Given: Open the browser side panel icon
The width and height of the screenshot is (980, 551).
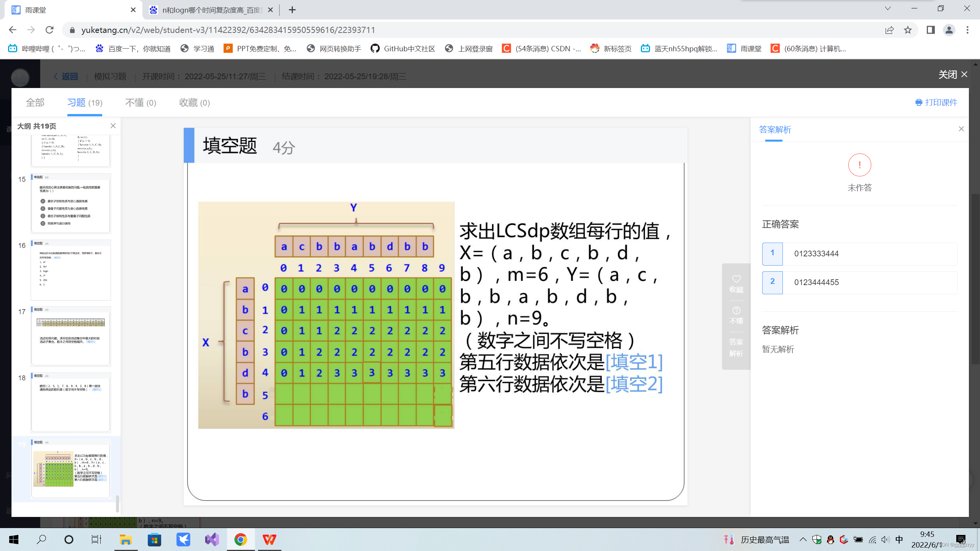Looking at the screenshot, I should 931,30.
